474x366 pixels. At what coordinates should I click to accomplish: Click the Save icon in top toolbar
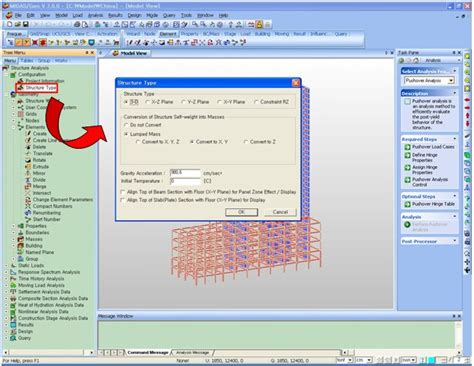(x=26, y=24)
